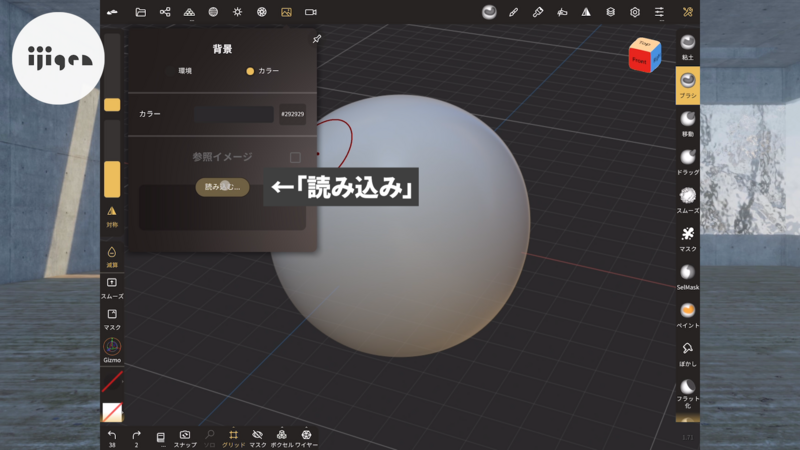Viewport: 800px width, 450px height.
Task: Open the Settings gear menu
Action: (635, 12)
